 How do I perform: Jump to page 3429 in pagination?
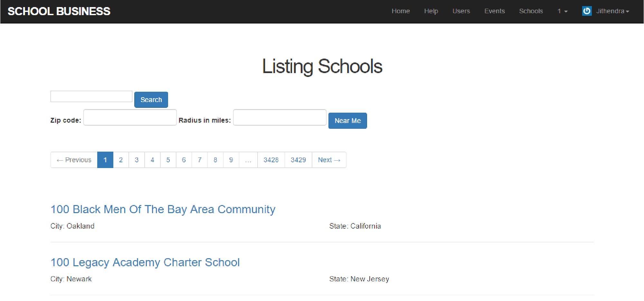coord(298,160)
